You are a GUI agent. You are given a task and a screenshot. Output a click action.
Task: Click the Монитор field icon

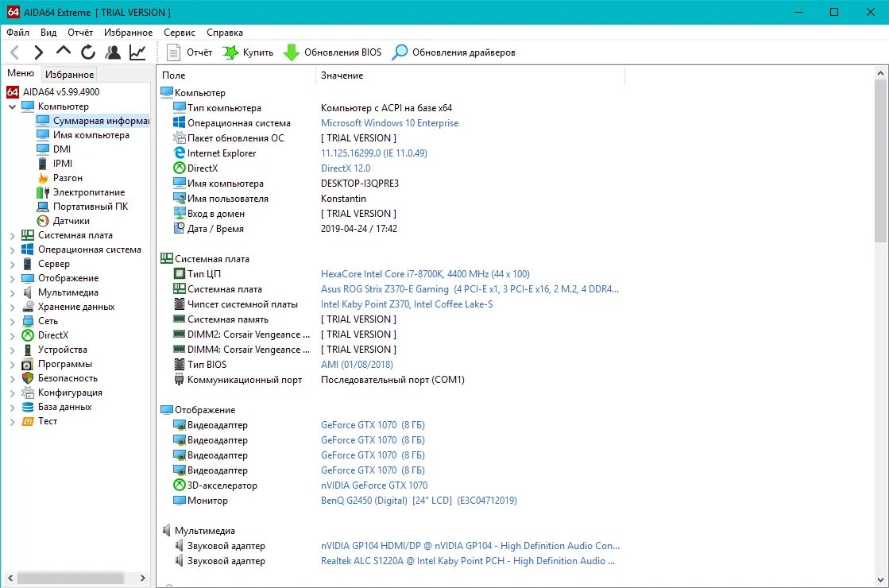[x=180, y=500]
